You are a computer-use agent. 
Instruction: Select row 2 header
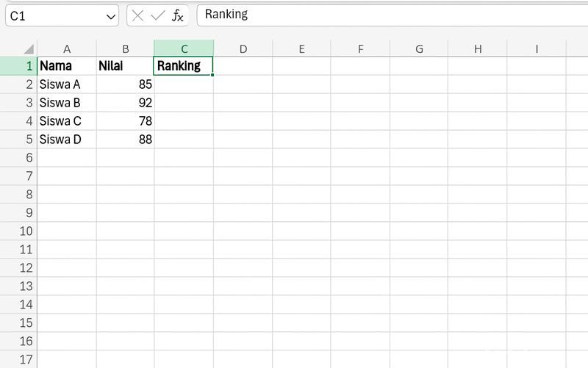[x=18, y=84]
